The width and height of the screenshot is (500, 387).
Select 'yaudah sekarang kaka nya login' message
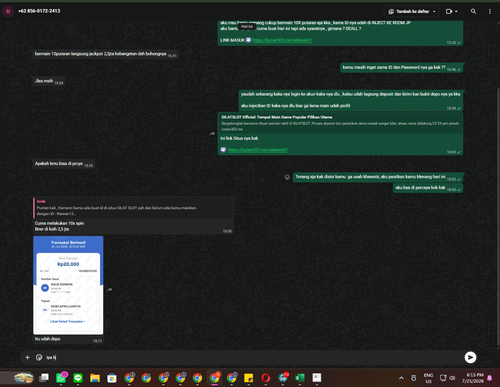point(350,100)
